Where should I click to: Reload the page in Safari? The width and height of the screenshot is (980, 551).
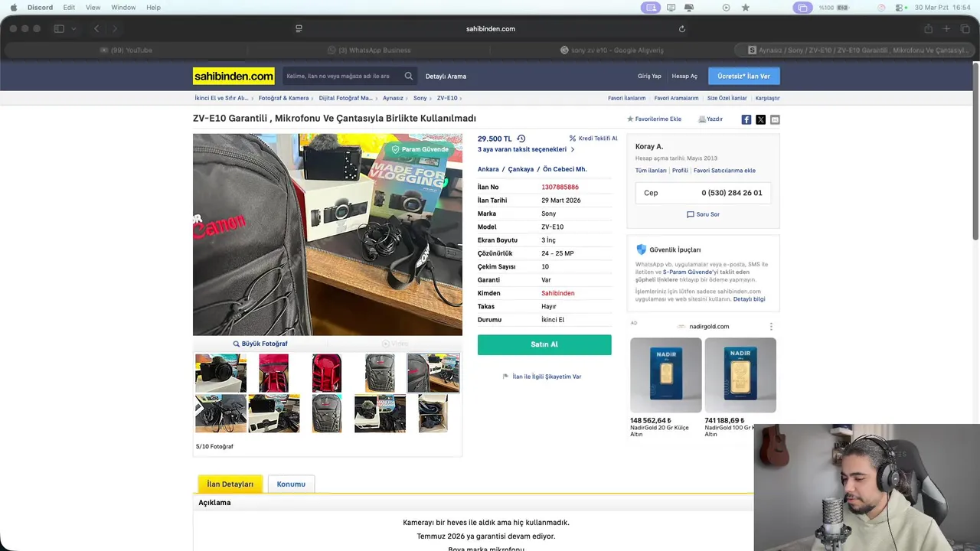click(682, 29)
